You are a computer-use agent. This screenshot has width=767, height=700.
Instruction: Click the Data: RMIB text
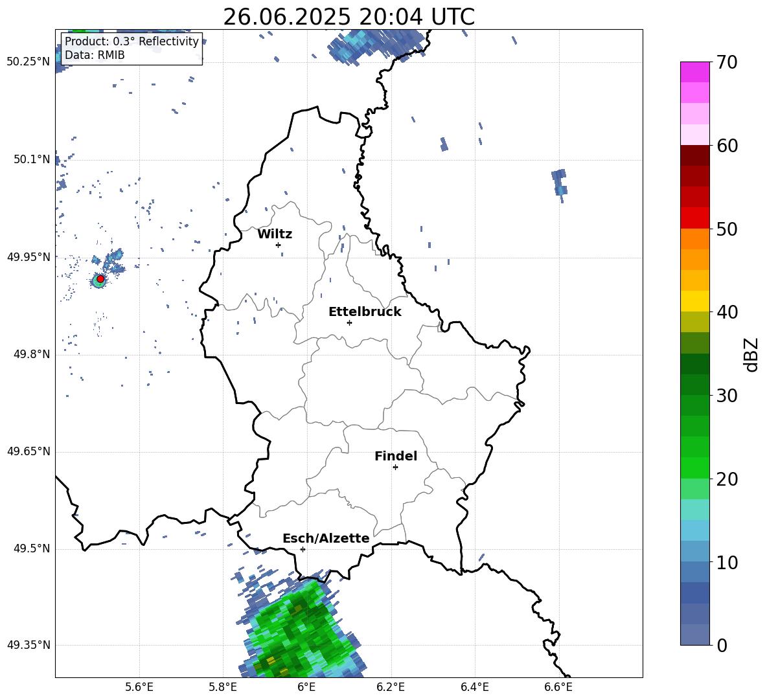coord(95,55)
